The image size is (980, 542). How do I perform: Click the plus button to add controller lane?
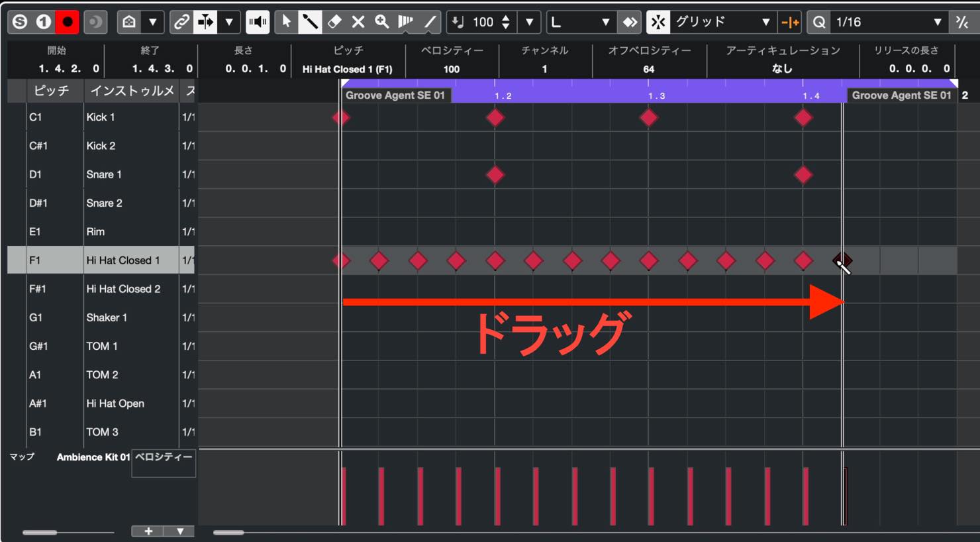point(148,531)
